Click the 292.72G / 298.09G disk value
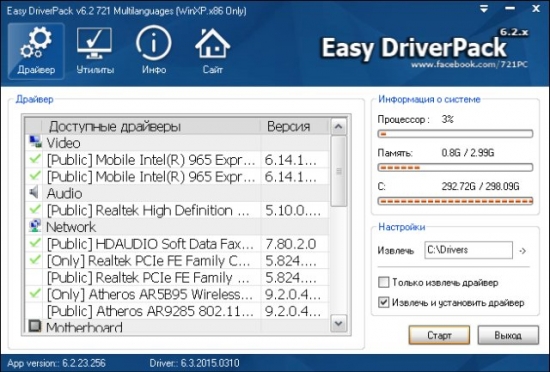 480,186
